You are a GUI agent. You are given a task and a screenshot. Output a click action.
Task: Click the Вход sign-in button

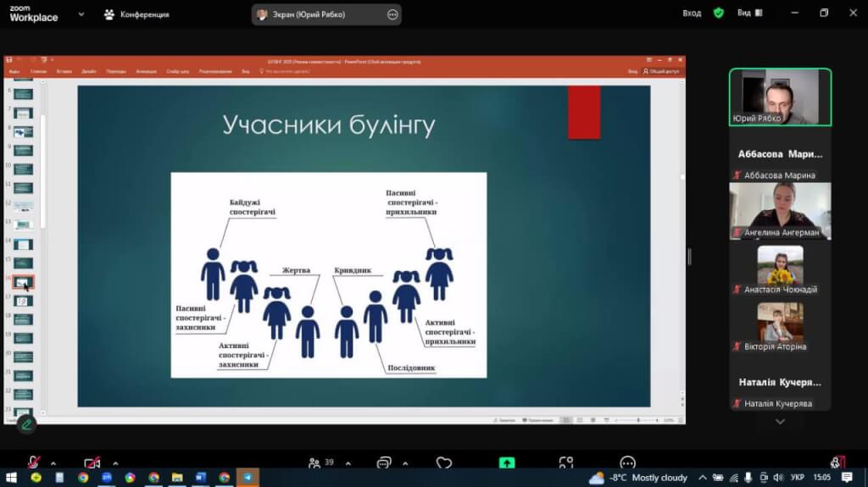pyautogui.click(x=692, y=14)
